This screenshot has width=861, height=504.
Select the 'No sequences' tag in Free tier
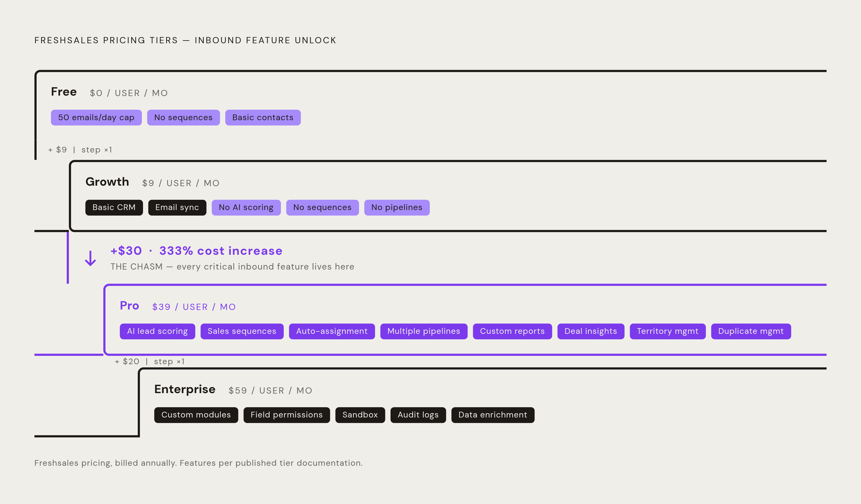click(x=183, y=118)
